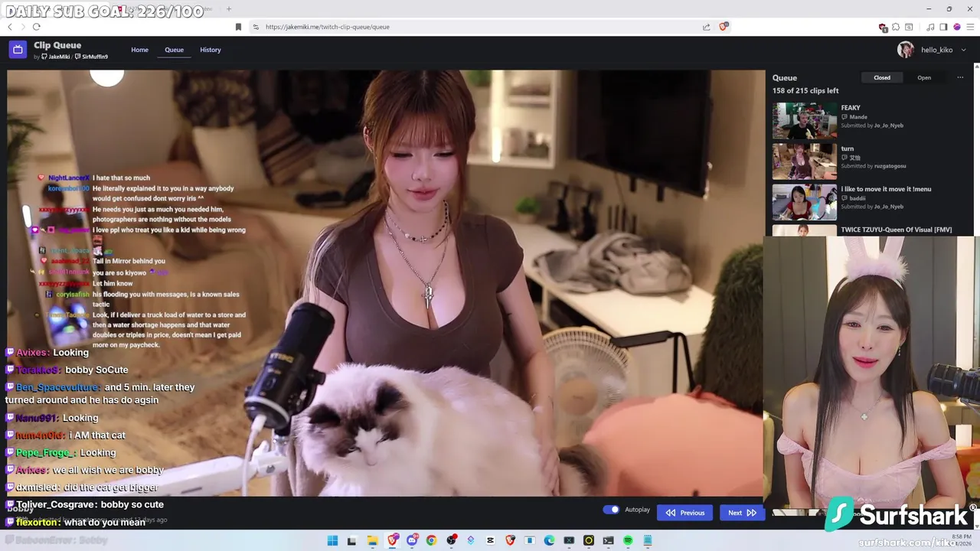Viewport: 980px width, 551px height.
Task: Open CapCut from the taskbar
Action: coord(490,540)
